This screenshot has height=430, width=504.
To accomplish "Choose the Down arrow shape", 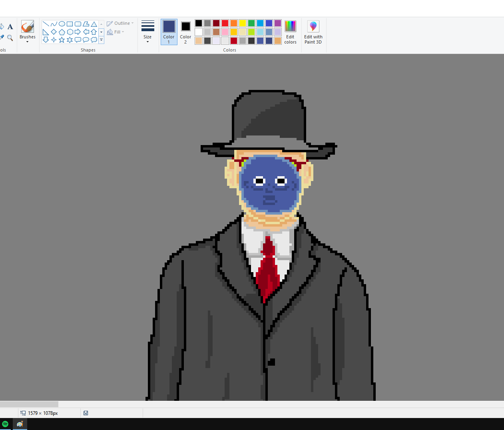I will 46,40.
